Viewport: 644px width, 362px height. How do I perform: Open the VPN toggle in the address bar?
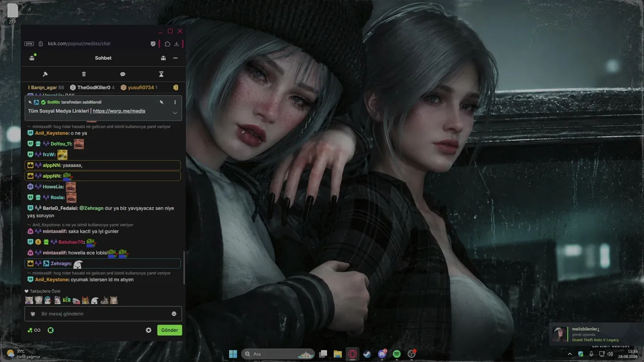click(29, 44)
